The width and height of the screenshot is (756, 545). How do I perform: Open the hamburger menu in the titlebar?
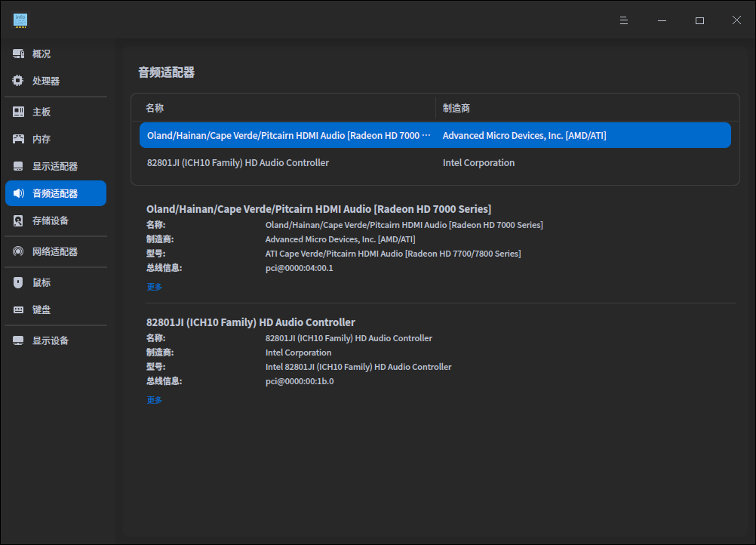(623, 20)
